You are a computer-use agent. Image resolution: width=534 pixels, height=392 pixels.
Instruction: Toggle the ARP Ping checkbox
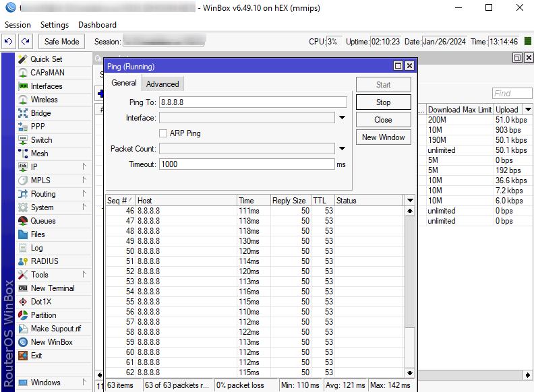point(163,133)
